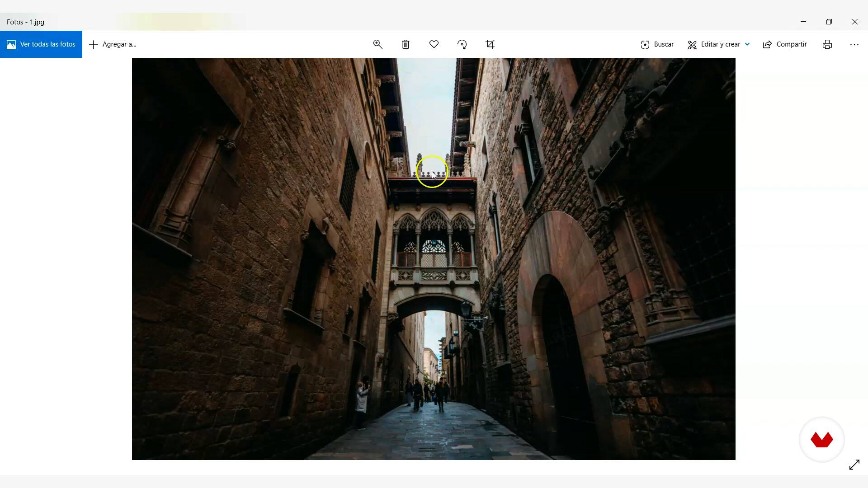
Task: Close the Fotos window
Action: 855,22
